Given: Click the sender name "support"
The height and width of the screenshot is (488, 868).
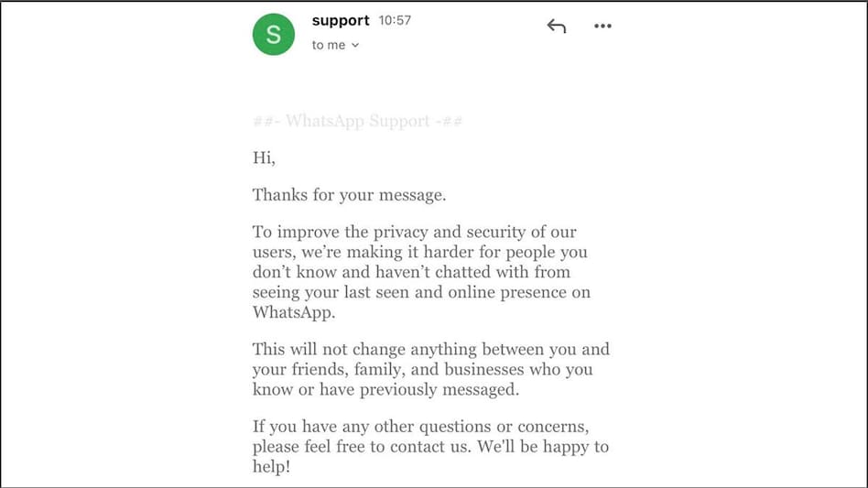Looking at the screenshot, I should coord(341,20).
